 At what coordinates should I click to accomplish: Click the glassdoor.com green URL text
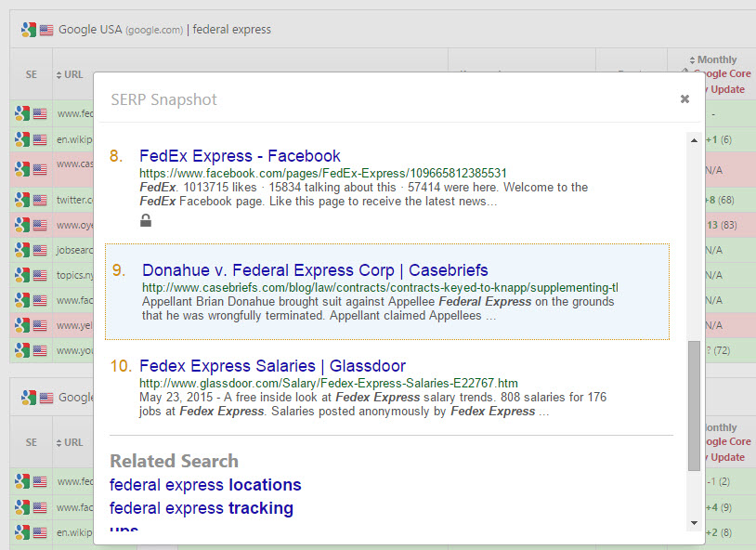coord(329,383)
